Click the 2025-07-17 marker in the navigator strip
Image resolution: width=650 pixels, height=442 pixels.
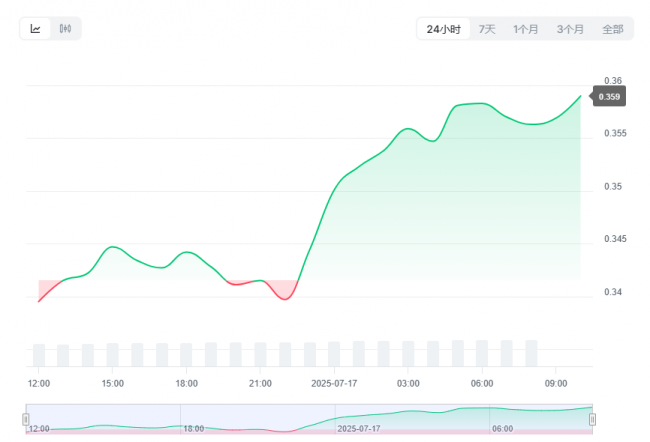[x=359, y=429]
